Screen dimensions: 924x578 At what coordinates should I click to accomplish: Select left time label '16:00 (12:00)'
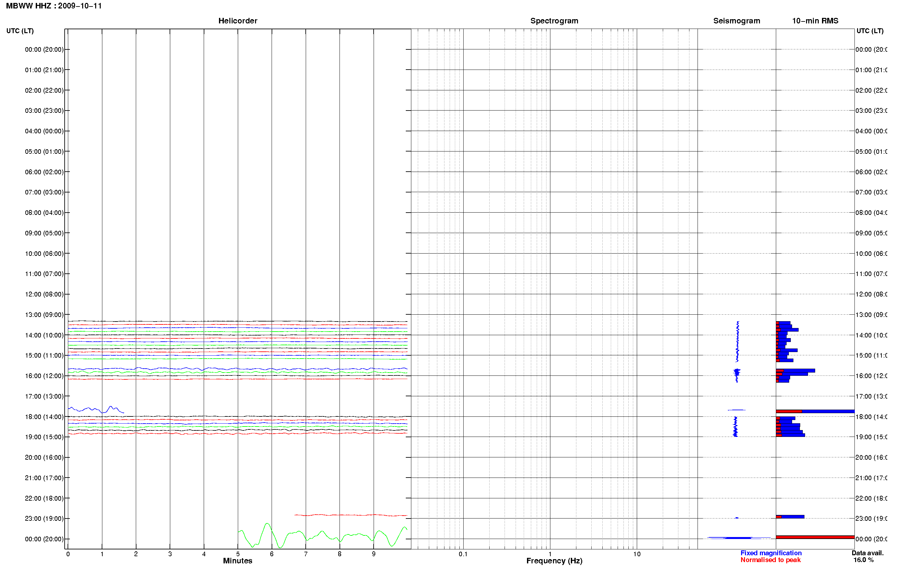coord(44,376)
